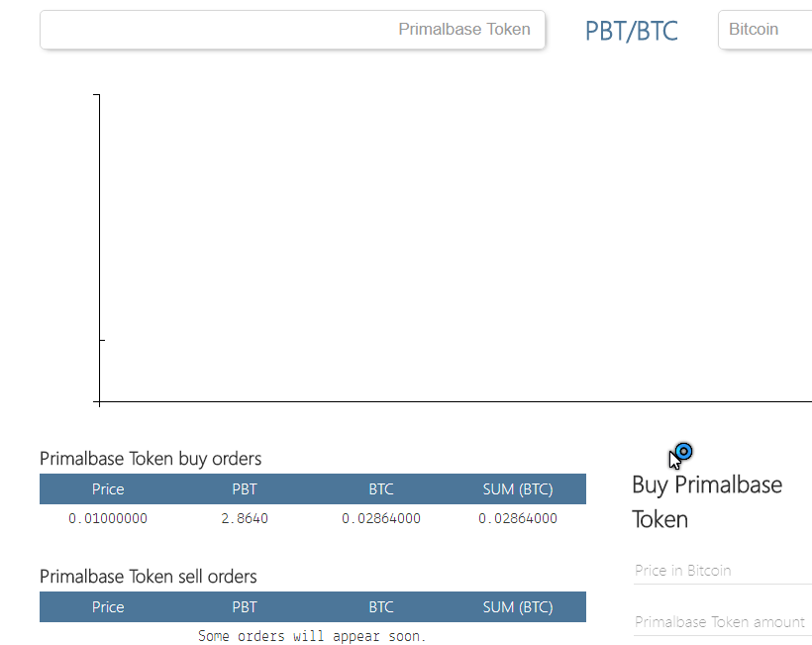Click the SUM (BTC) value of buy order
Viewport: 812px width, 645px height.
(518, 518)
